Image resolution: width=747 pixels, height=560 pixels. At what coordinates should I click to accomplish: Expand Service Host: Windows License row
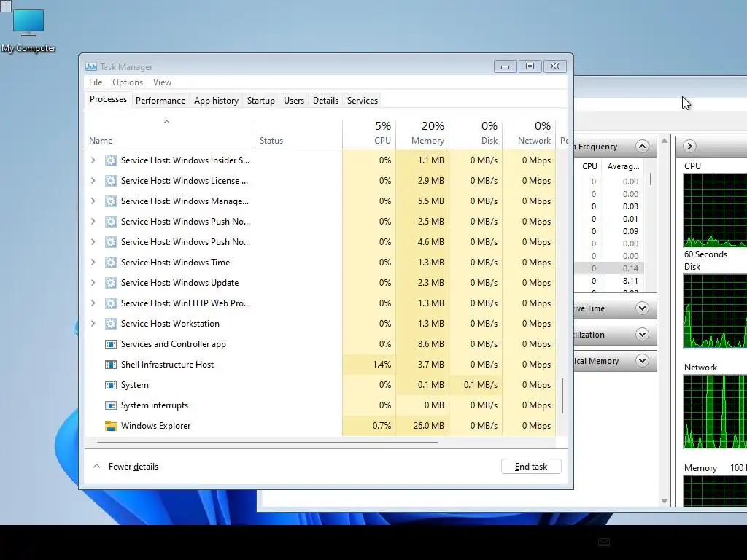coord(93,181)
